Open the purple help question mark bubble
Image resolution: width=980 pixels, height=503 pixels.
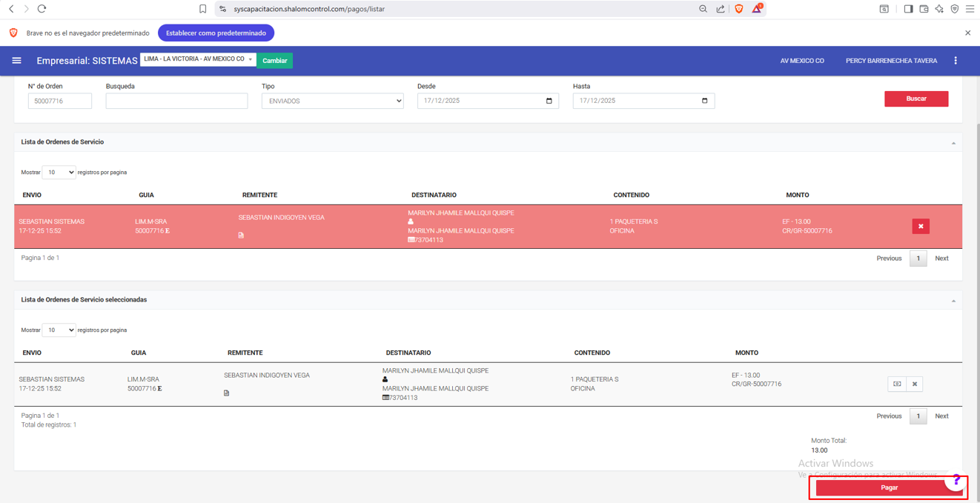(x=956, y=480)
